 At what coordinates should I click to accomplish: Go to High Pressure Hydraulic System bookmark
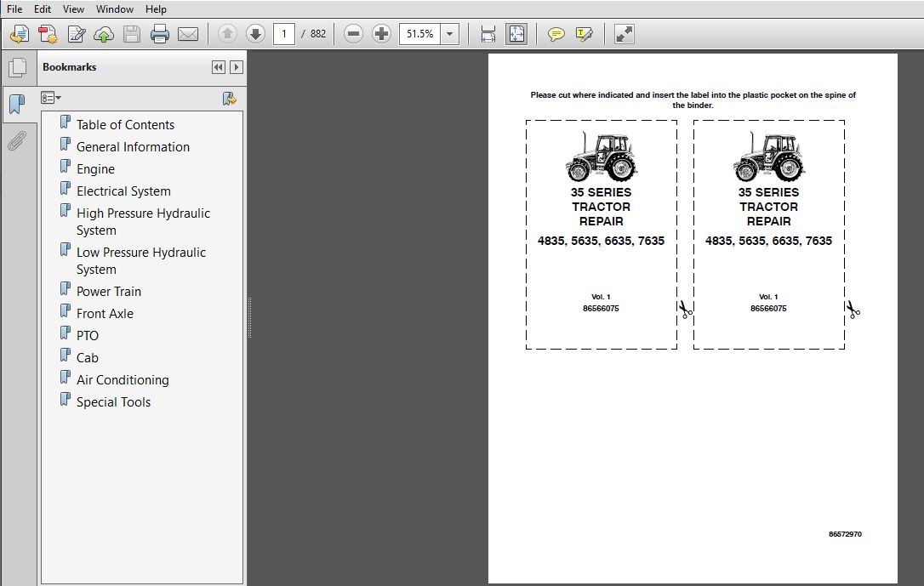click(143, 221)
